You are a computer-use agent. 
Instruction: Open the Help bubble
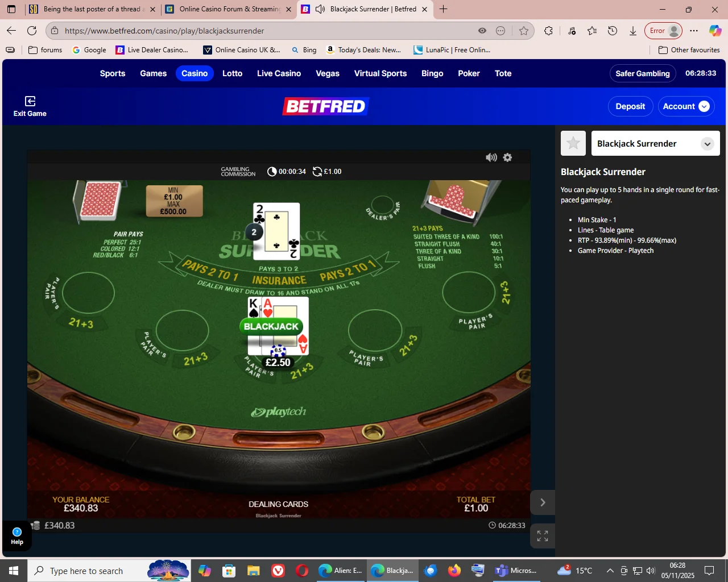coord(17,536)
